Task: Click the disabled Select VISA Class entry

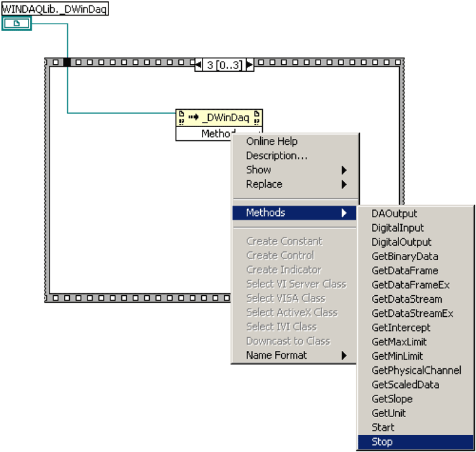Action: tap(294, 298)
